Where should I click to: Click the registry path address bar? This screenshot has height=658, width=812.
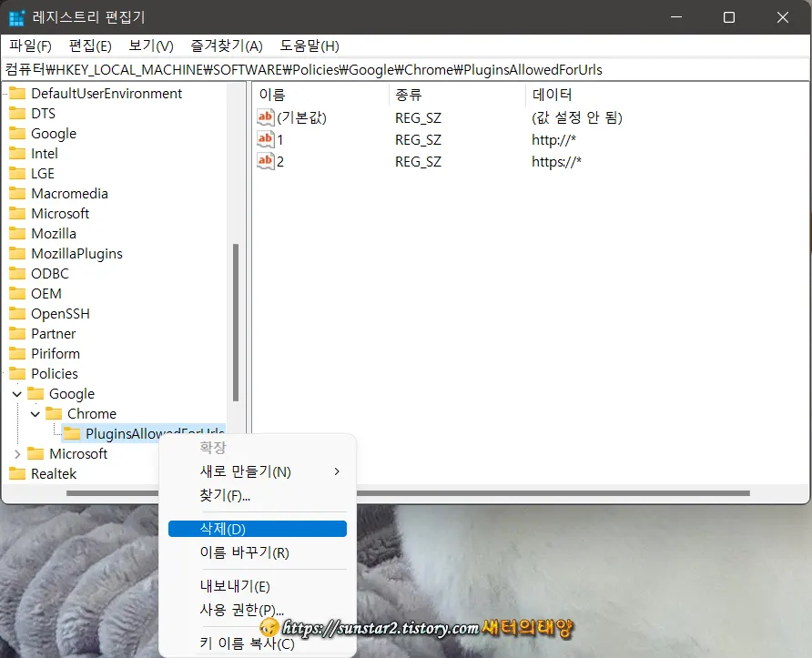tap(406, 70)
